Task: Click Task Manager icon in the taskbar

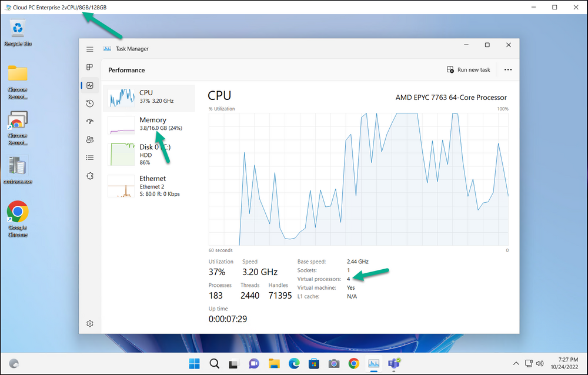Action: pyautogui.click(x=373, y=364)
